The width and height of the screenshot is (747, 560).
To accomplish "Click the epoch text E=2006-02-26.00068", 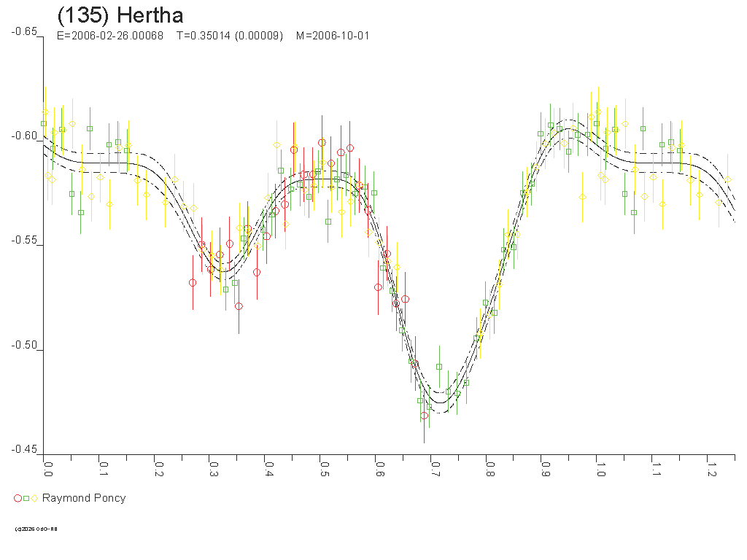I will tap(110, 36).
